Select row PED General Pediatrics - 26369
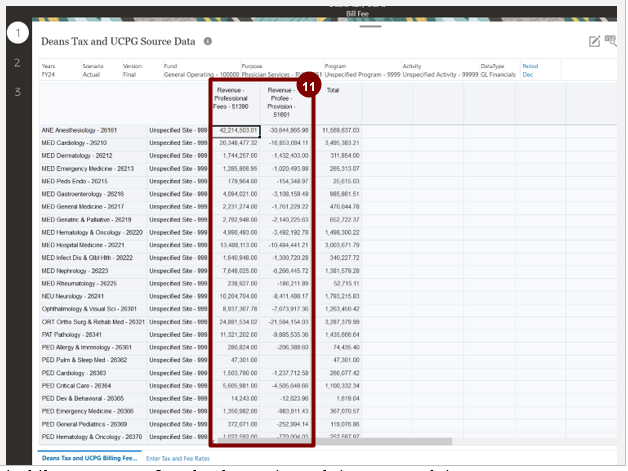The width and height of the screenshot is (628, 471). pos(84,425)
